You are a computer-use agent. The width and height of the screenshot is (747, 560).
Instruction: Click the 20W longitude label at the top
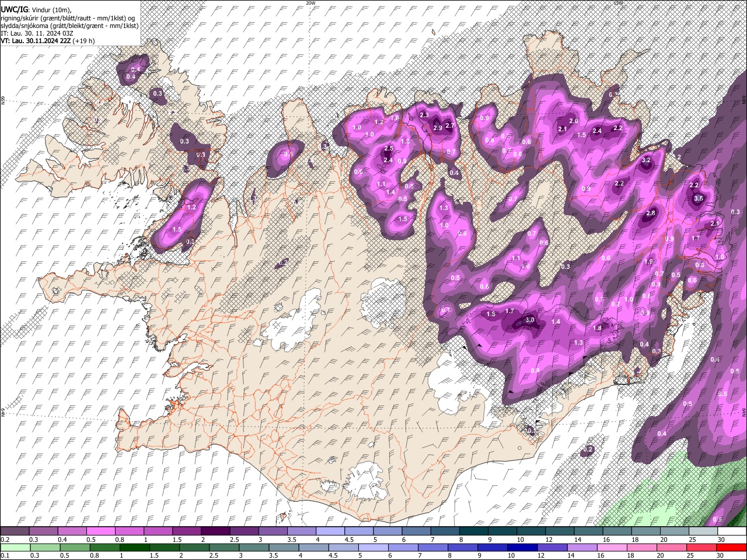click(310, 3)
